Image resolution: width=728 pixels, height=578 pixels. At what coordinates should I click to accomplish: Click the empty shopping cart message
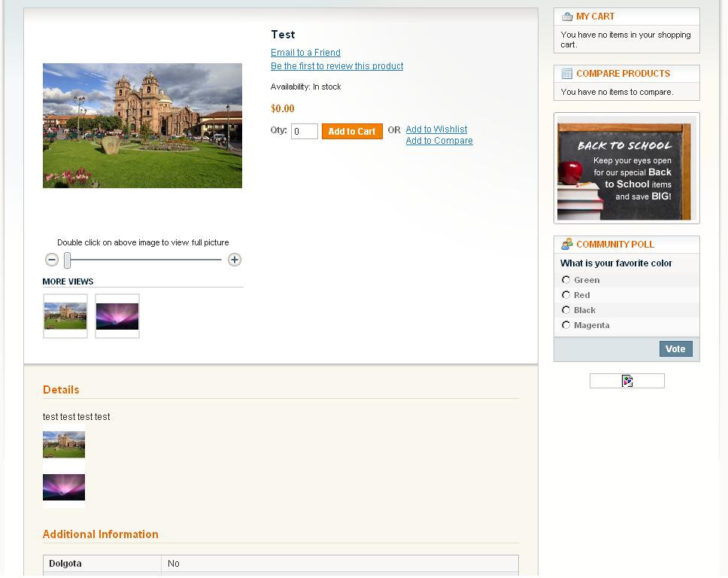tap(626, 39)
